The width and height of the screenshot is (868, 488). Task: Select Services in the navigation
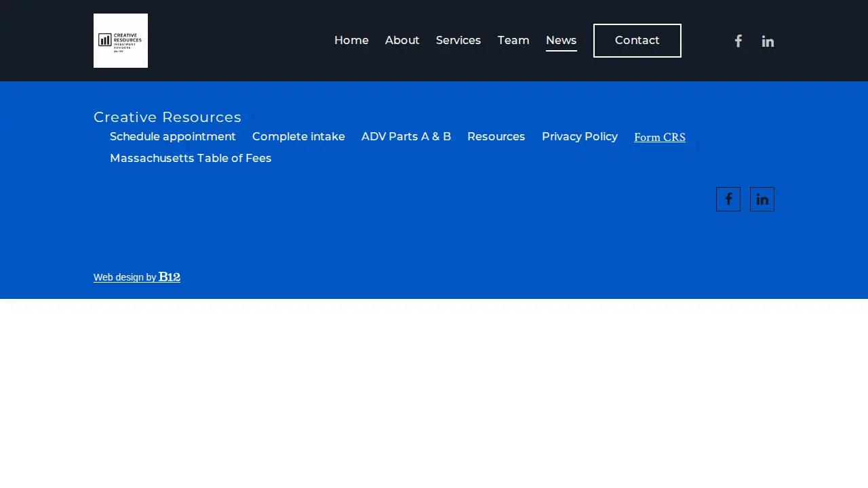458,41
